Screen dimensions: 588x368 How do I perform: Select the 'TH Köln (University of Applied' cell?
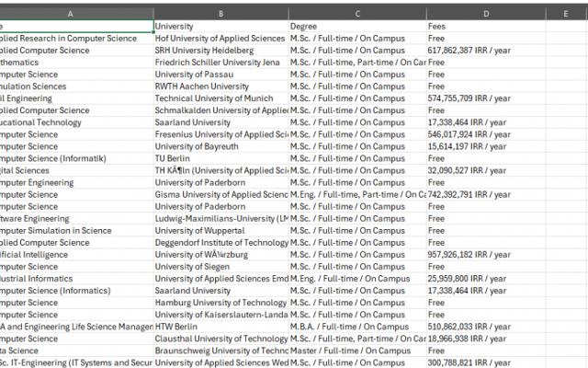221,170
